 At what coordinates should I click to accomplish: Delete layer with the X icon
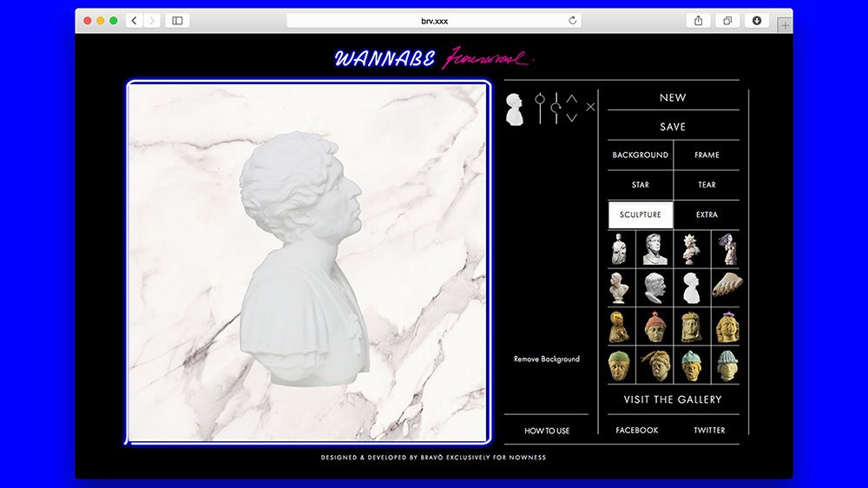590,107
